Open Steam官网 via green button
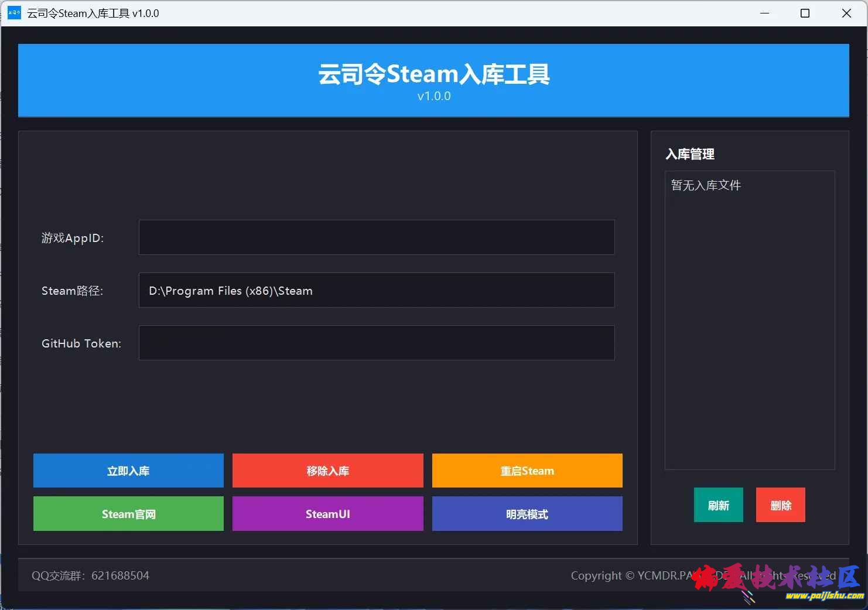868x610 pixels. tap(128, 514)
